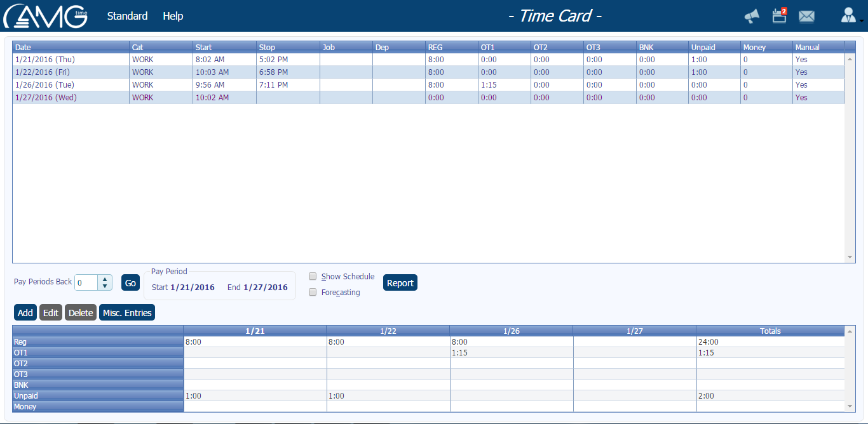Open the messages envelope icon
The height and width of the screenshot is (424, 868).
806,17
